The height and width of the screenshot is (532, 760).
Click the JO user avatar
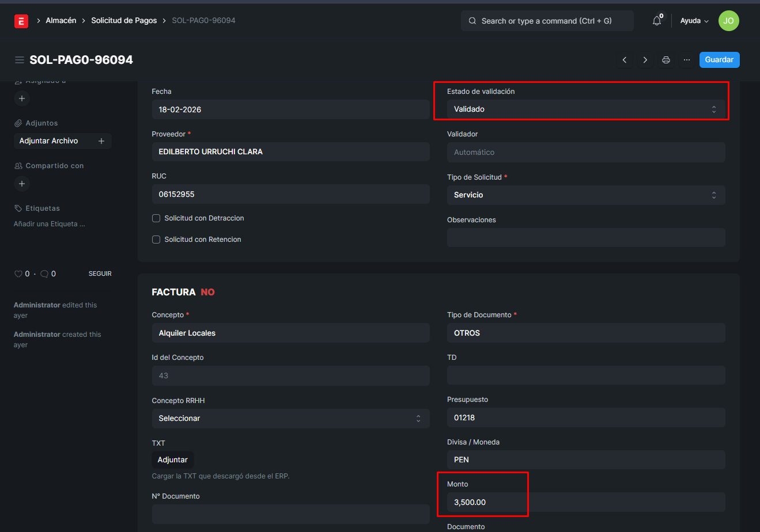click(728, 21)
